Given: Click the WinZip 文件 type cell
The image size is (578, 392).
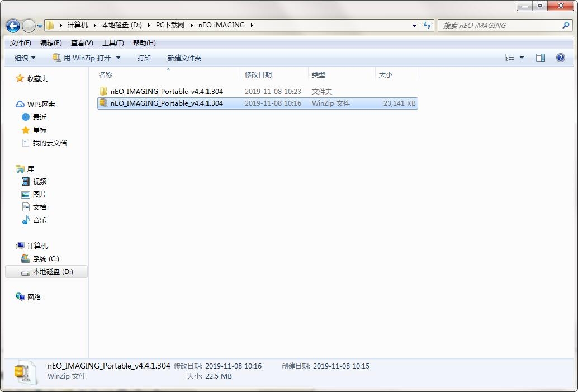Looking at the screenshot, I should pyautogui.click(x=331, y=103).
